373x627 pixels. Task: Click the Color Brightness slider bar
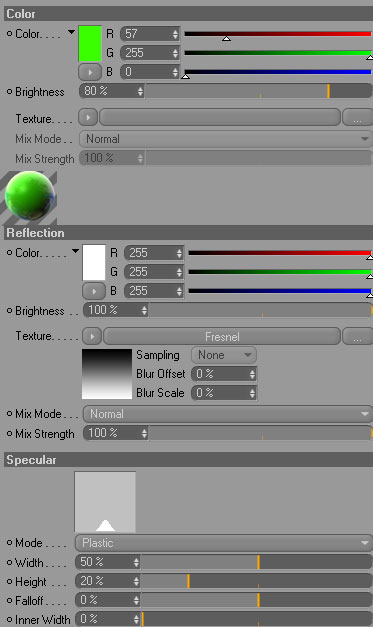pyautogui.click(x=258, y=91)
